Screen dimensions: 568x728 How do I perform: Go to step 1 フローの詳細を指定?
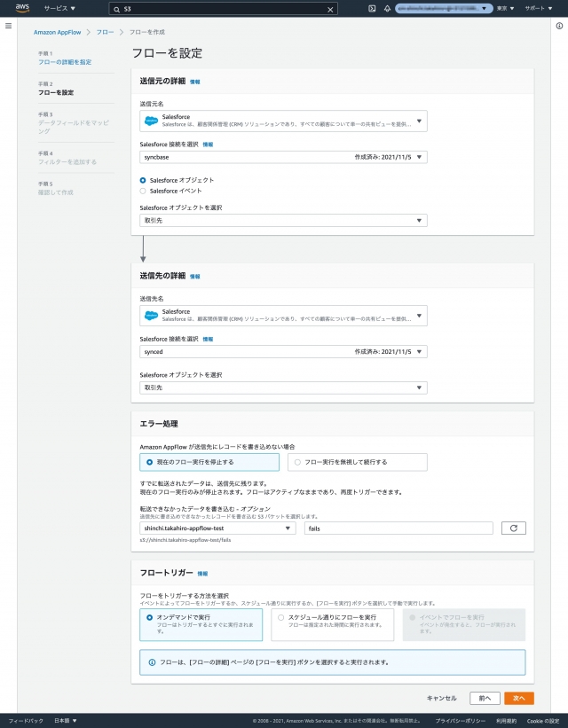65,62
